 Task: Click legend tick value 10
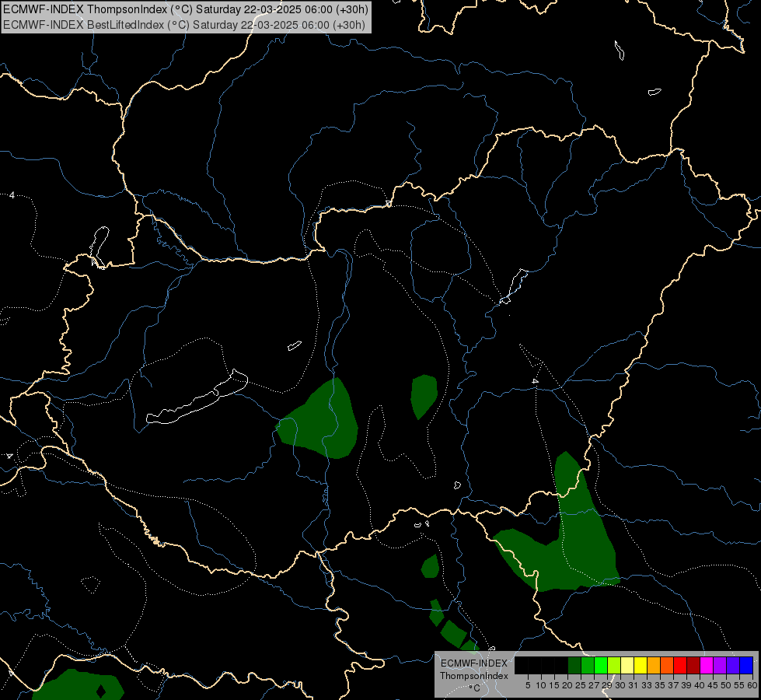click(541, 685)
